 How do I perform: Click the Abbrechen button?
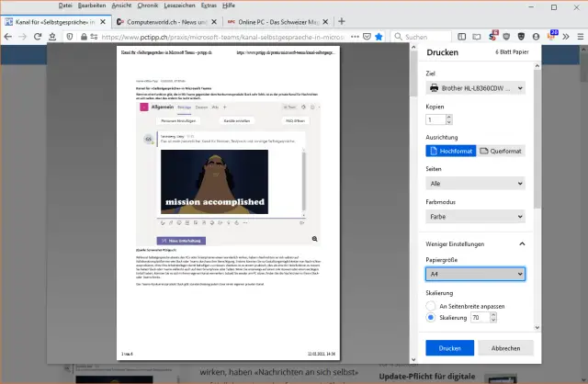[x=503, y=349]
